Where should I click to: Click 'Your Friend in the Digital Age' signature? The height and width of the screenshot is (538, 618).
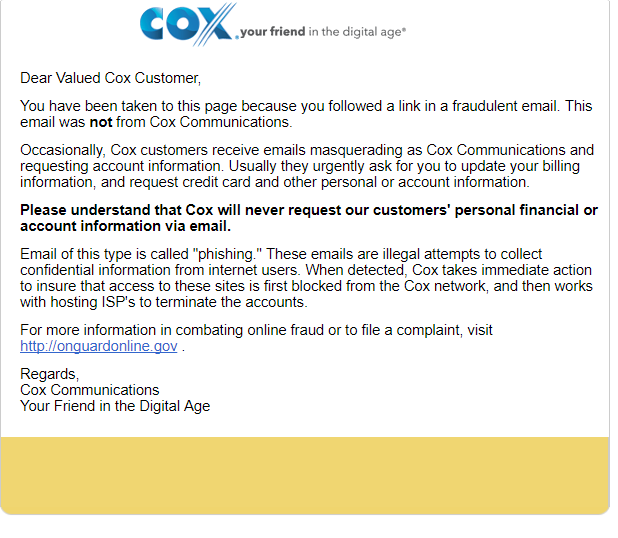tap(115, 406)
